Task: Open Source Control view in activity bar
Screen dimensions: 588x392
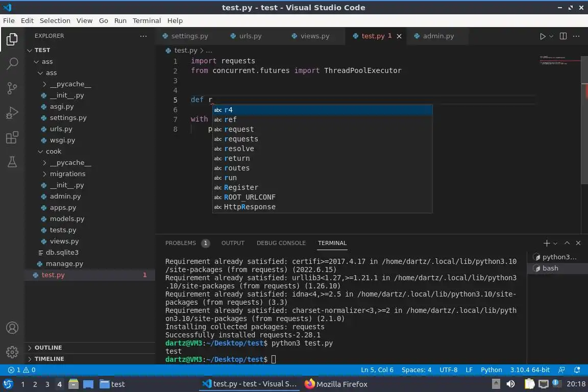Action: [x=12, y=88]
